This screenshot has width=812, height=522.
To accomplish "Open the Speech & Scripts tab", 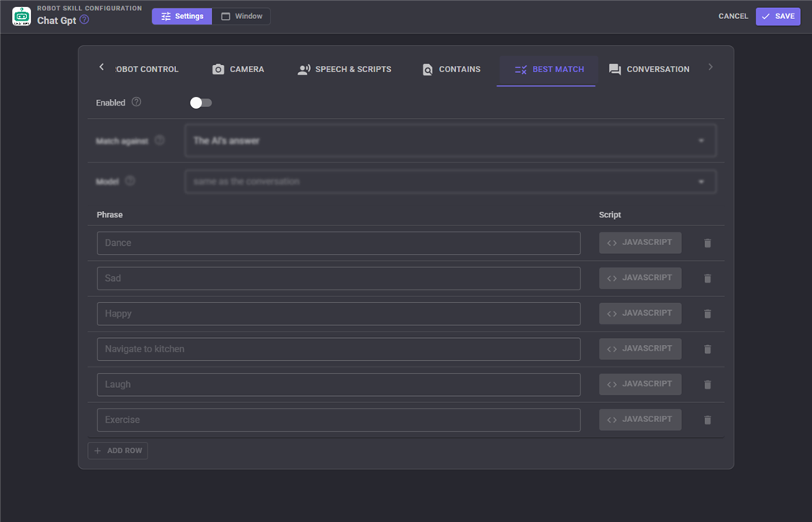I will (x=345, y=69).
